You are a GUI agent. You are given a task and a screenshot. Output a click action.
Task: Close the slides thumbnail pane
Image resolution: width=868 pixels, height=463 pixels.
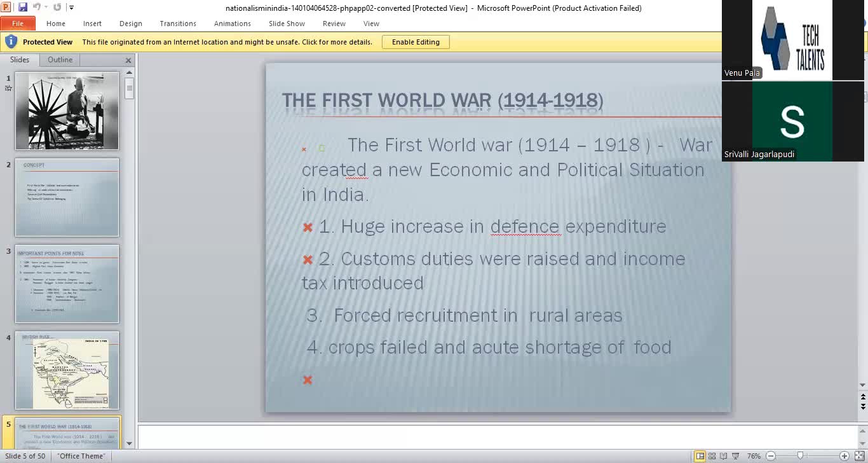click(x=128, y=60)
